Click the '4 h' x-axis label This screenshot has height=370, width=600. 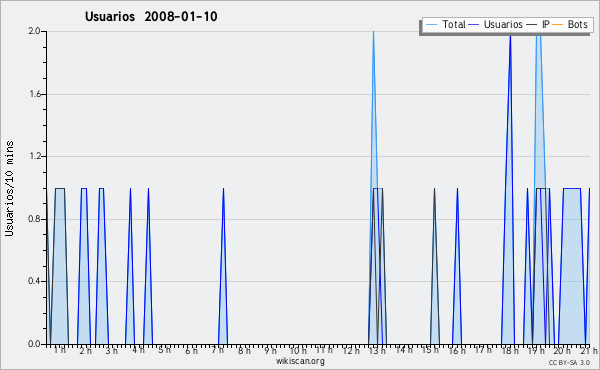tap(138, 350)
